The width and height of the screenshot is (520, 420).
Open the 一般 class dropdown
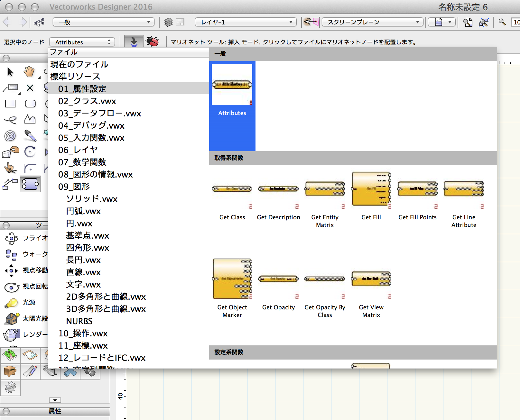pos(104,22)
